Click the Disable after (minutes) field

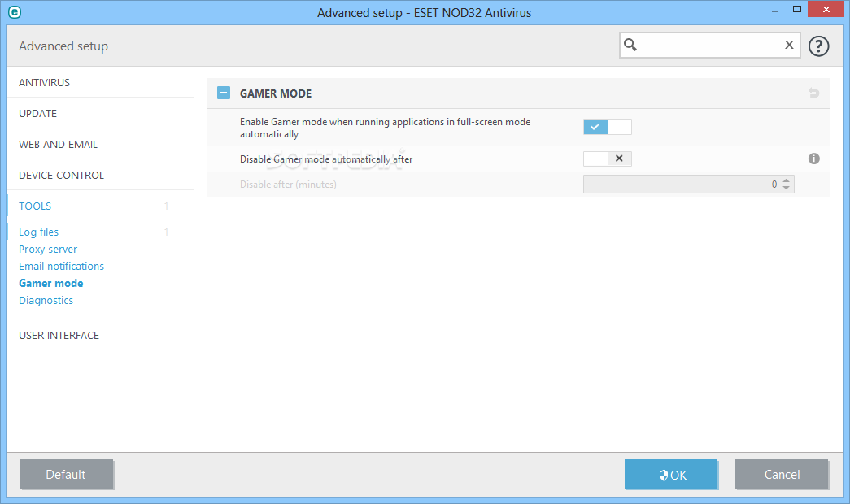coord(688,185)
